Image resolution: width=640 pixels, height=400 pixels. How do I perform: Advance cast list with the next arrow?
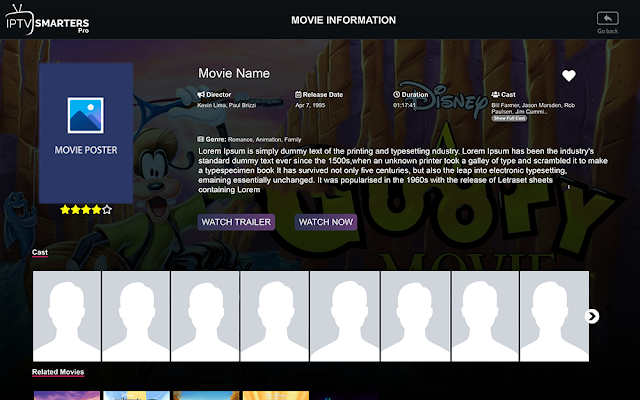[592, 316]
